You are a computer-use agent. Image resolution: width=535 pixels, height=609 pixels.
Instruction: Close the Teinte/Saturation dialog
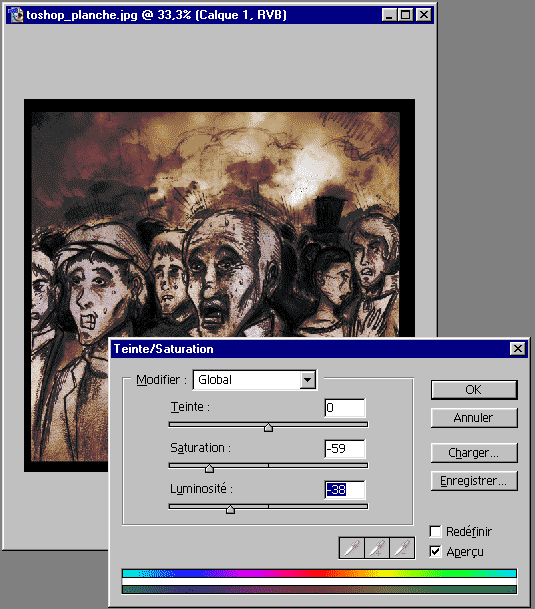(x=518, y=348)
